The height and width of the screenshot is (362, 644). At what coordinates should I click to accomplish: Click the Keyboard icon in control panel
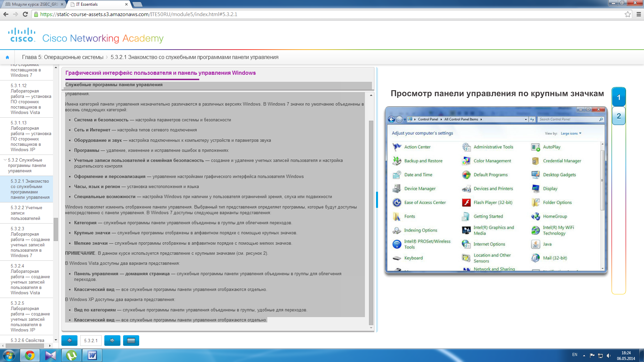point(397,258)
